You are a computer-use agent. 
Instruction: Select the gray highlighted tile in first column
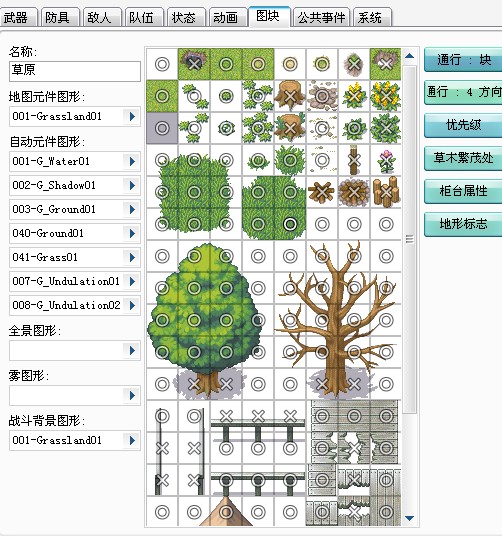[162, 128]
